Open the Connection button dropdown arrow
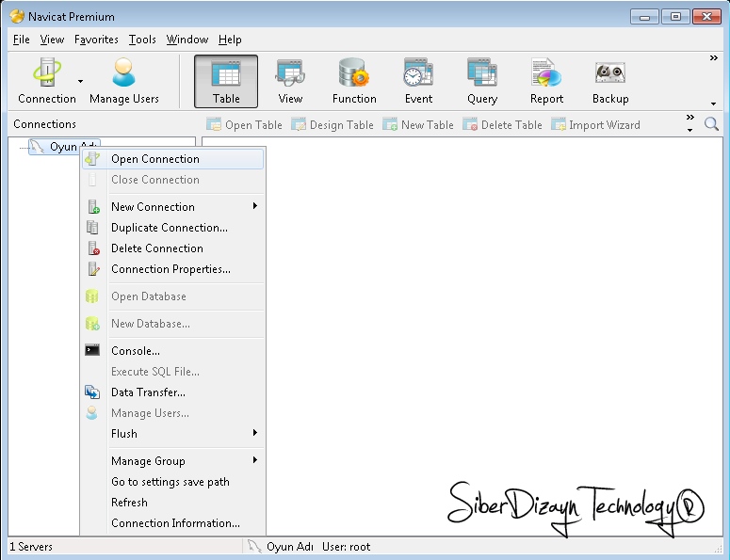Screen dimensions: 730x560 click(x=81, y=81)
